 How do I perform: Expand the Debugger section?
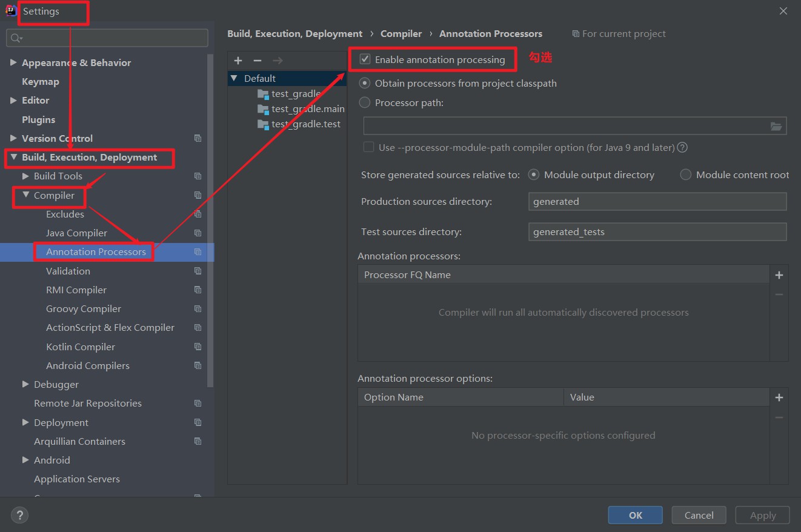point(25,384)
